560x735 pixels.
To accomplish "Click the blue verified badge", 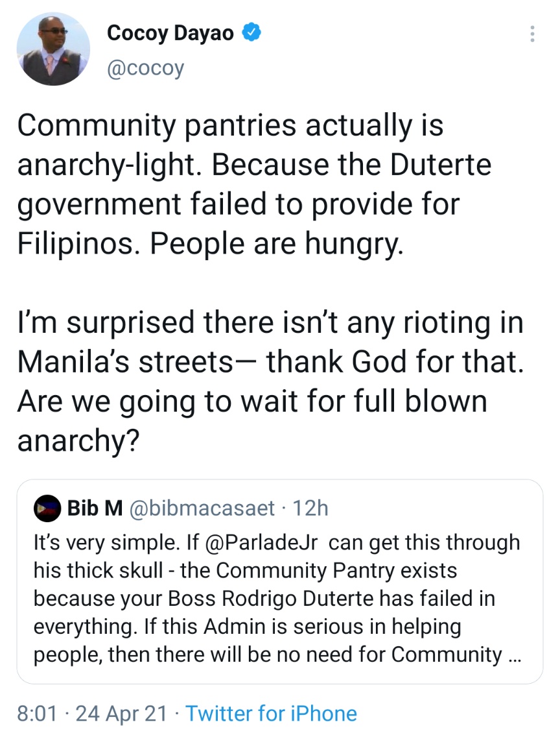I will [252, 32].
